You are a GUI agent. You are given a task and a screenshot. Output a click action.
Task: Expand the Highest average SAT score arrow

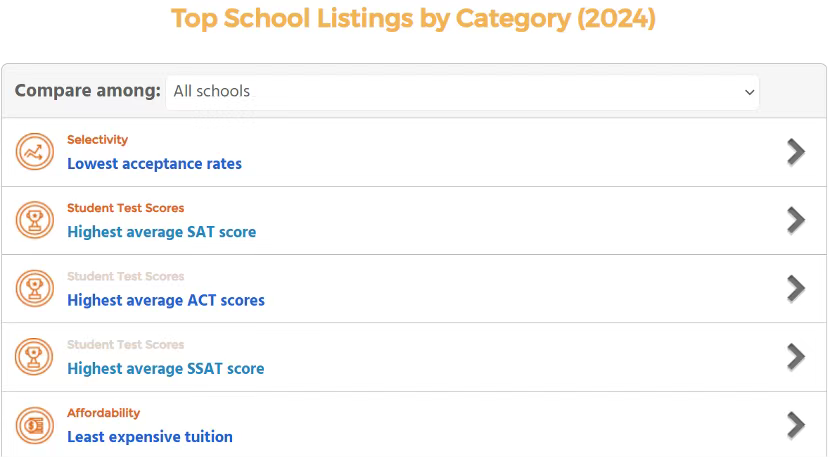pyautogui.click(x=796, y=220)
